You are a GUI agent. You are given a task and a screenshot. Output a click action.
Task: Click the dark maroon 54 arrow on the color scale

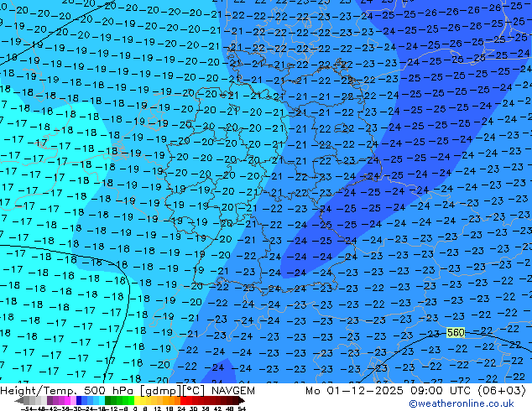point(242,400)
